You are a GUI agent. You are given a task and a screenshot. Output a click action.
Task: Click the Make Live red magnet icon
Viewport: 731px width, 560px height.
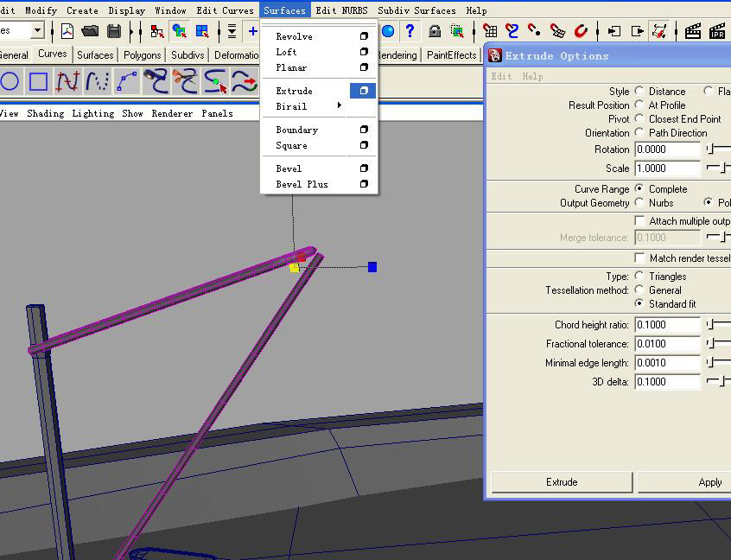click(x=581, y=31)
